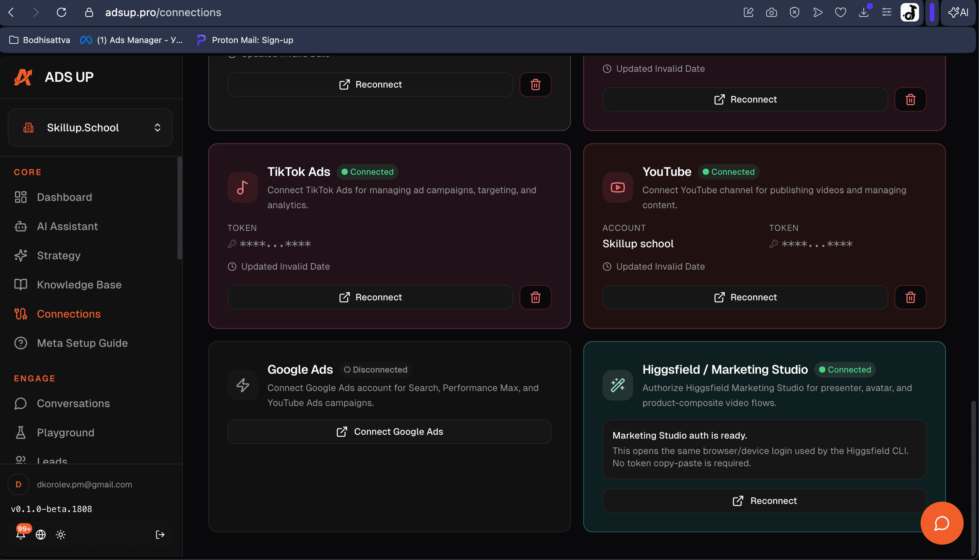Delete the top-left connection card
This screenshot has height=560, width=979.
click(x=536, y=84)
